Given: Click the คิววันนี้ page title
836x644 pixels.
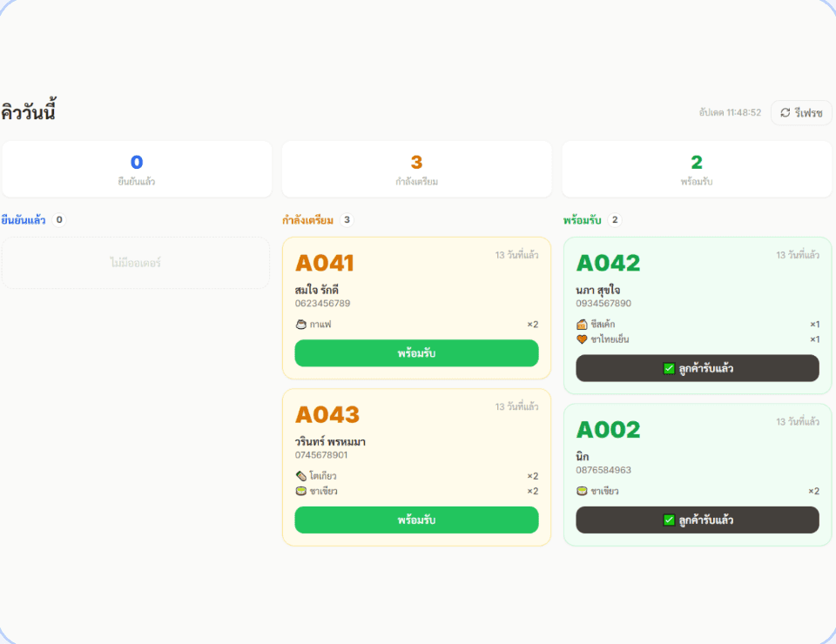Looking at the screenshot, I should click(28, 111).
